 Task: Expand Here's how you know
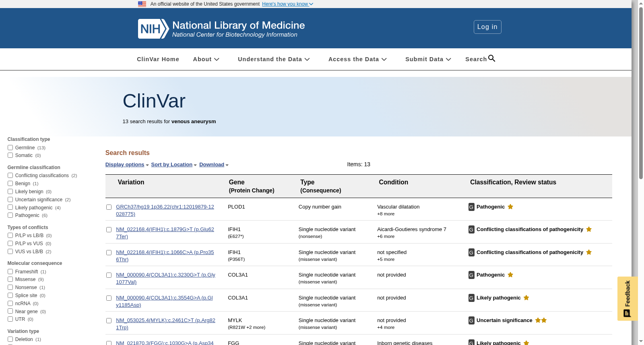coord(287,4)
